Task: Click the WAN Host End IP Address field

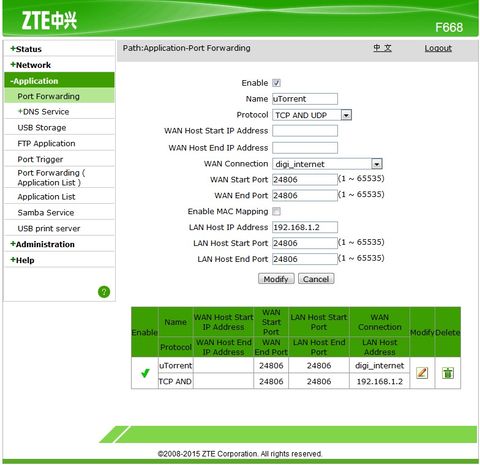Action: pos(305,148)
